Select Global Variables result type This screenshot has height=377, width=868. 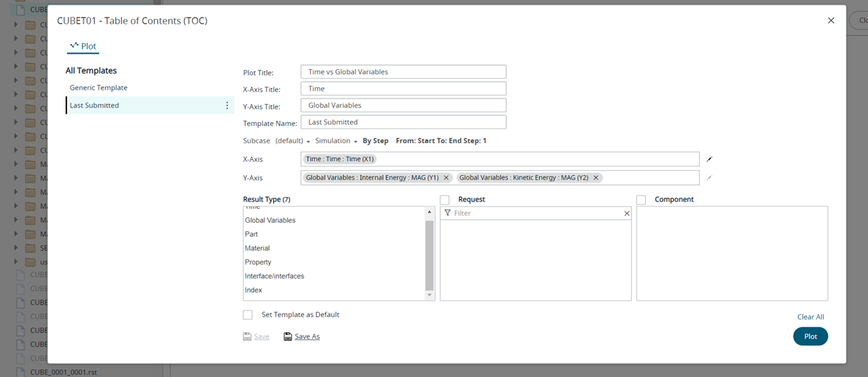point(270,221)
